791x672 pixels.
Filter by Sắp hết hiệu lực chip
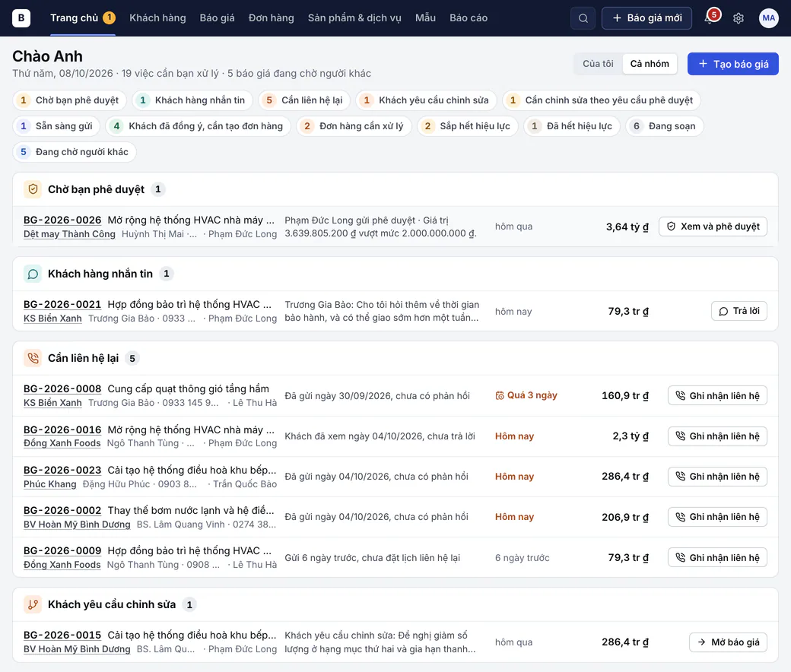pyautogui.click(x=468, y=126)
